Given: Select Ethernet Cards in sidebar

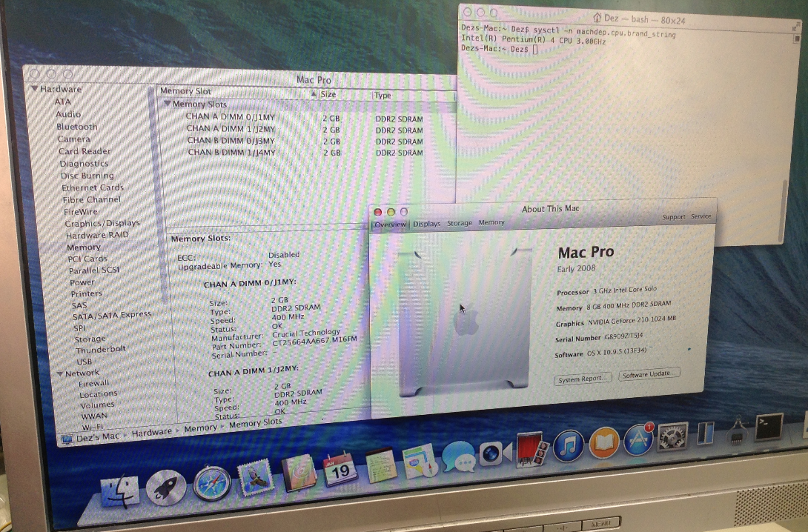Looking at the screenshot, I should pos(93,188).
